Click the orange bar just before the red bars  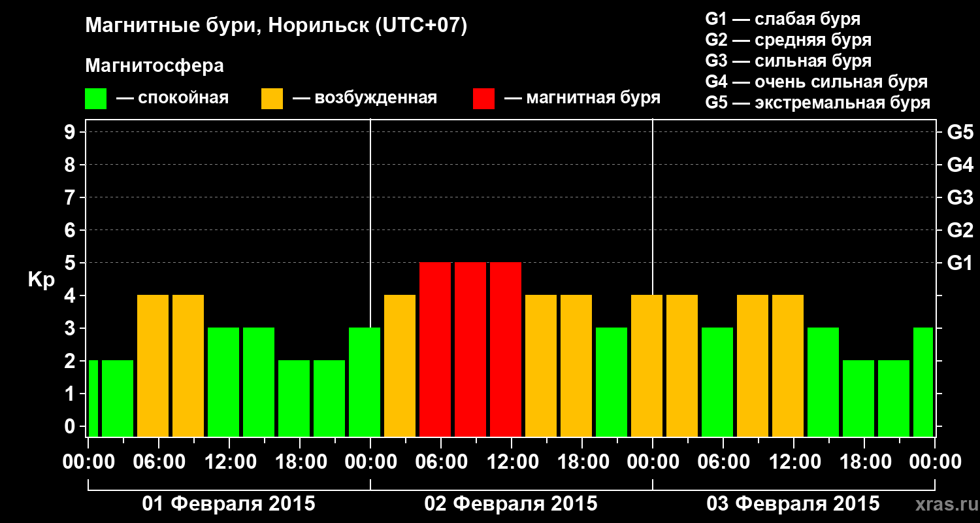point(400,365)
